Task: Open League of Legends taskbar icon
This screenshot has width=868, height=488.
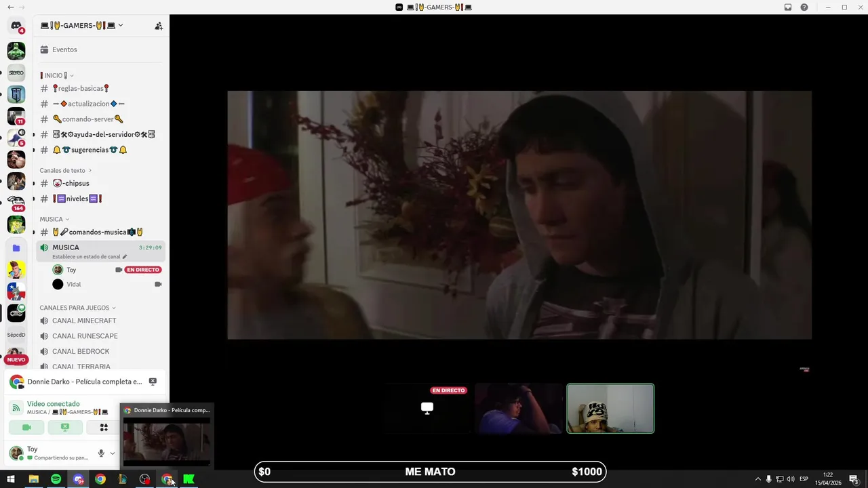Action: [123, 479]
